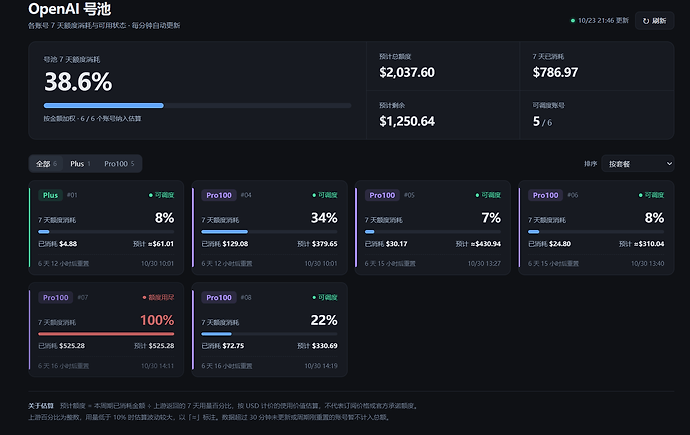Click the 已消耗 $24.80 value

click(x=550, y=244)
